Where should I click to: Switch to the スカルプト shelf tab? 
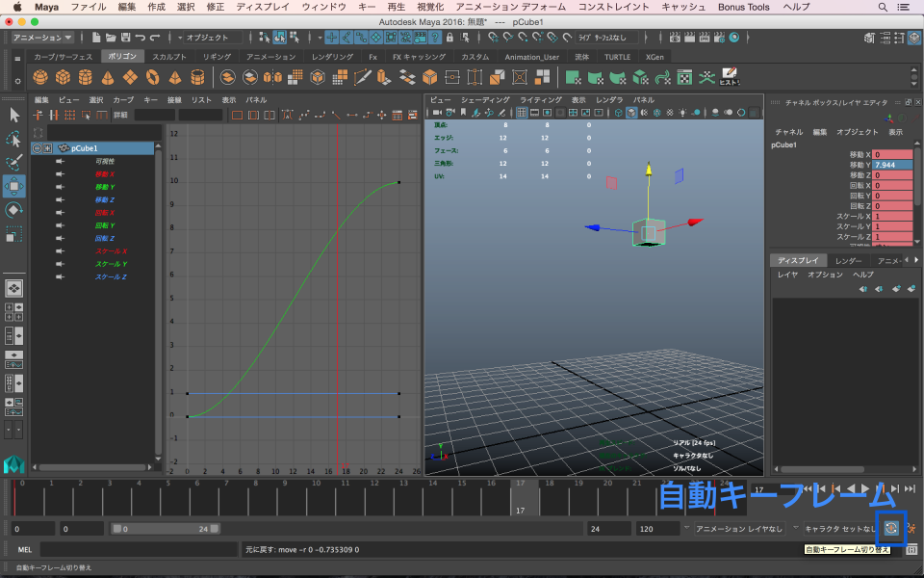coord(169,57)
